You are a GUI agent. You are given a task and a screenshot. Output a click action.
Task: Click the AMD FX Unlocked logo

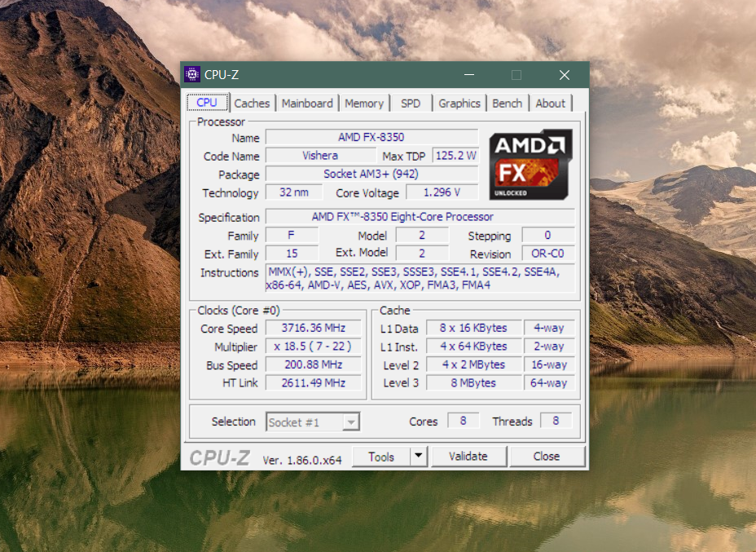[530, 165]
